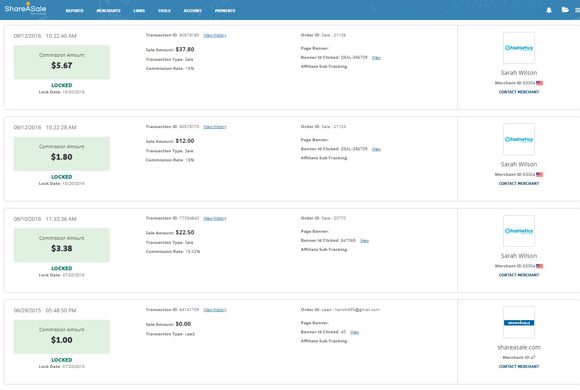This screenshot has height=390, width=580.
Task: Open the notifications bell icon
Action: (549, 10)
